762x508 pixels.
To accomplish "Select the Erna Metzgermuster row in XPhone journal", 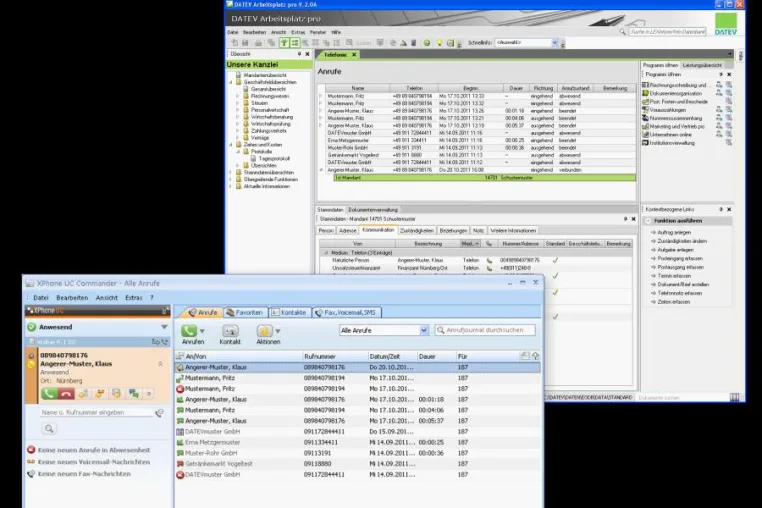I will pos(357,442).
